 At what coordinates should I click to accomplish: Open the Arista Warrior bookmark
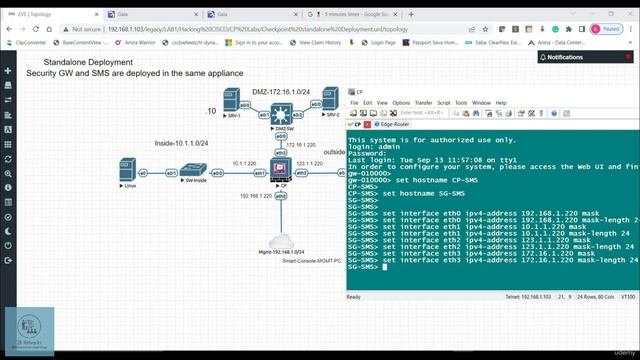pyautogui.click(x=136, y=42)
